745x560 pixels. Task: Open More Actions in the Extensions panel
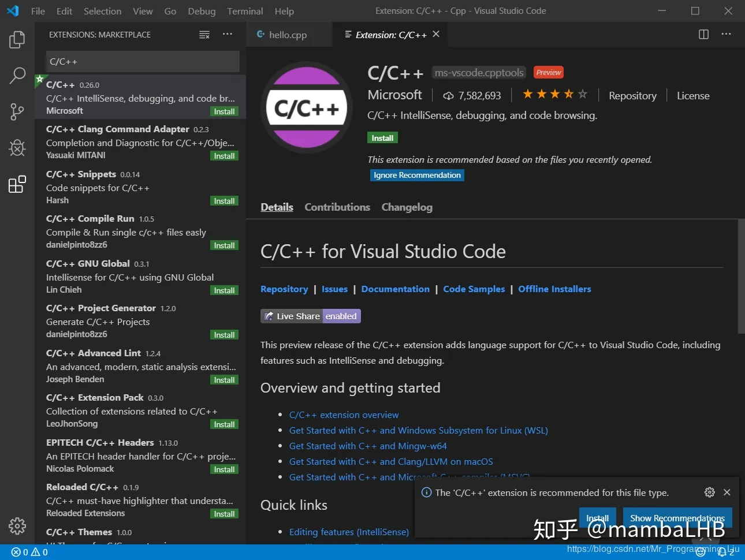(x=227, y=35)
